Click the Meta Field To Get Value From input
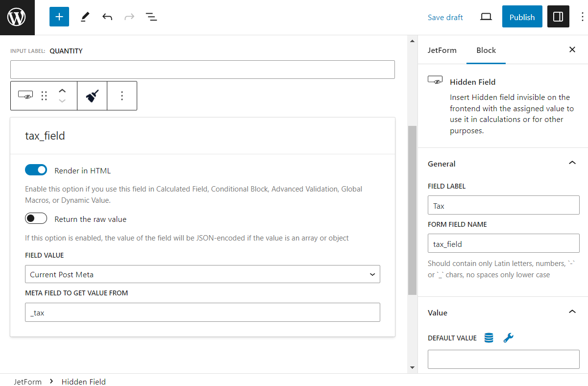Screen dimensions: 588x386 (x=202, y=312)
